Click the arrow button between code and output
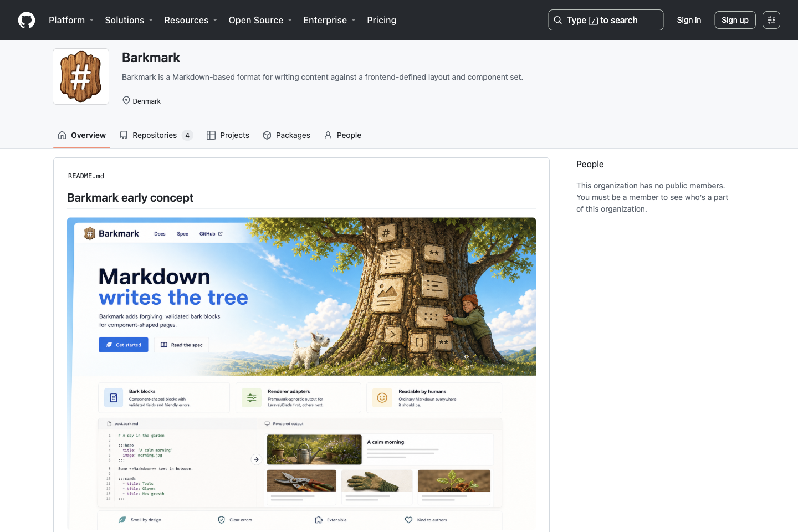This screenshot has width=798, height=532. click(x=256, y=459)
